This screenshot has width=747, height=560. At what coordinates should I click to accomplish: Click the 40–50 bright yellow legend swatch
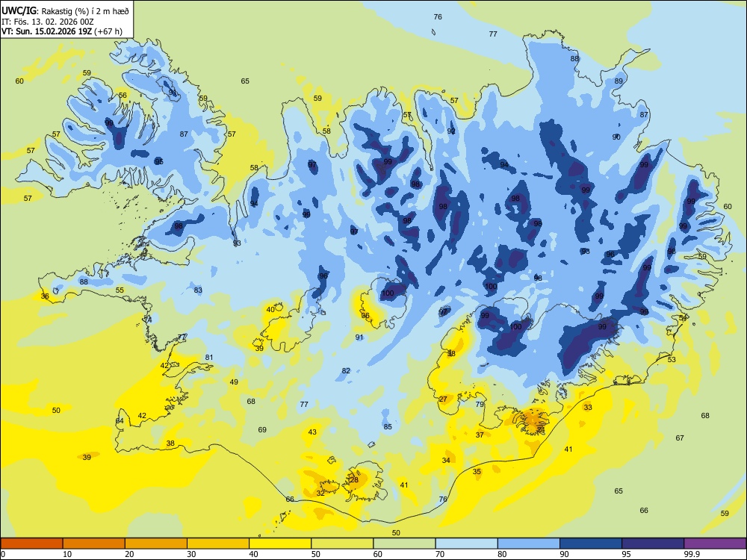pyautogui.click(x=280, y=544)
